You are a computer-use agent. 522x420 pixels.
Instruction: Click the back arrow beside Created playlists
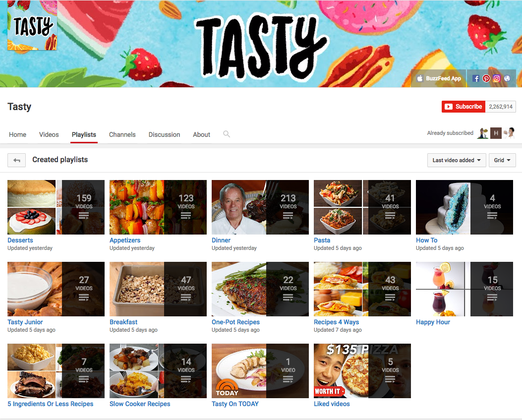pyautogui.click(x=16, y=160)
